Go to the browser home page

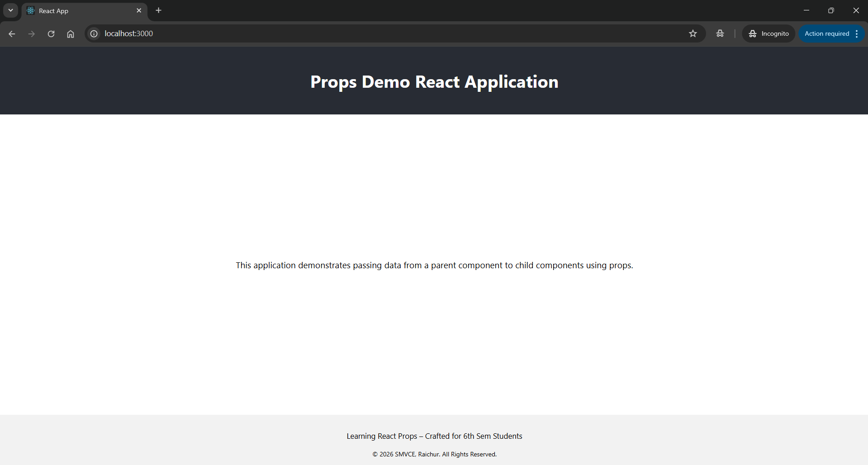tap(71, 34)
